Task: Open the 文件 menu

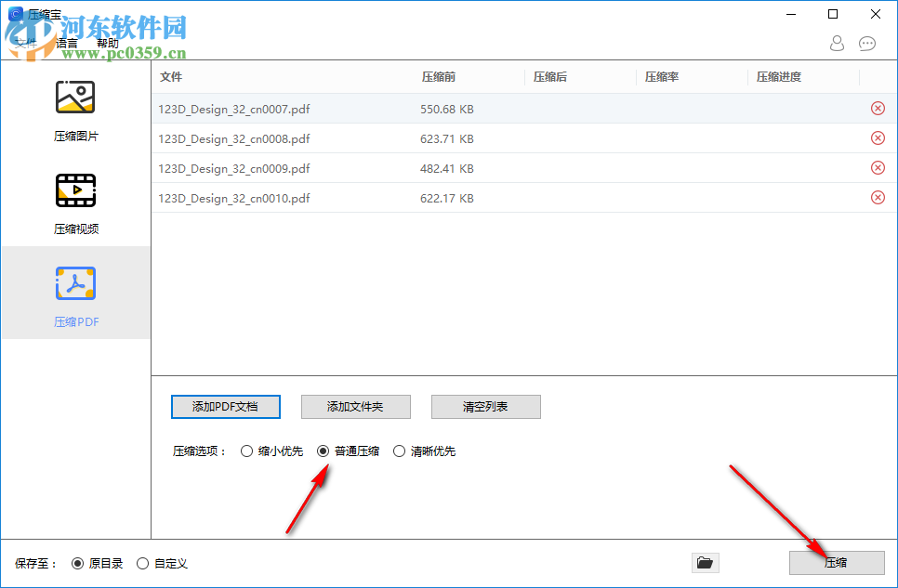Action: (26, 43)
